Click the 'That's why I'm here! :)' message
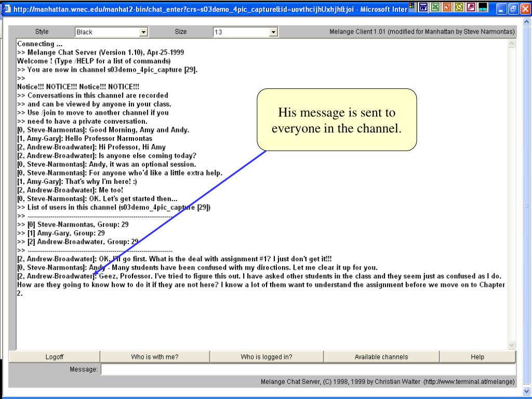Image resolution: width=532 pixels, height=399 pixels. pos(101,181)
